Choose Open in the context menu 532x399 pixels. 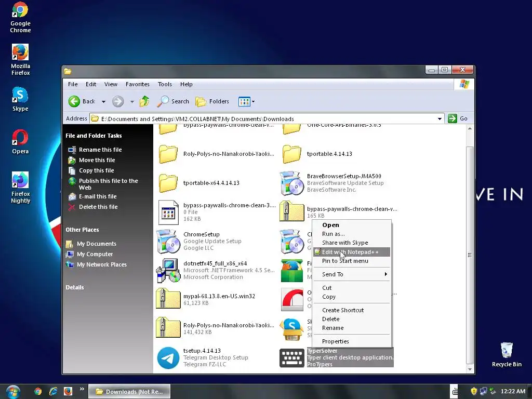352,225
